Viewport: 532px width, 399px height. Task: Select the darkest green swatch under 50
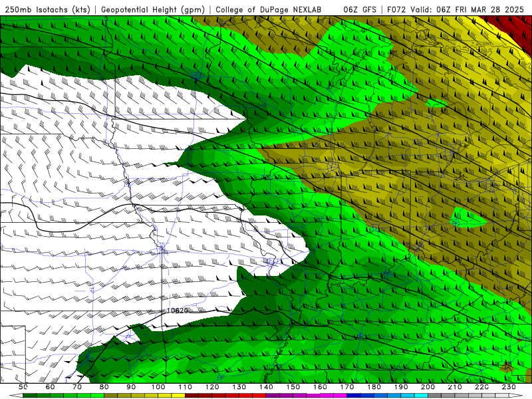coord(29,396)
